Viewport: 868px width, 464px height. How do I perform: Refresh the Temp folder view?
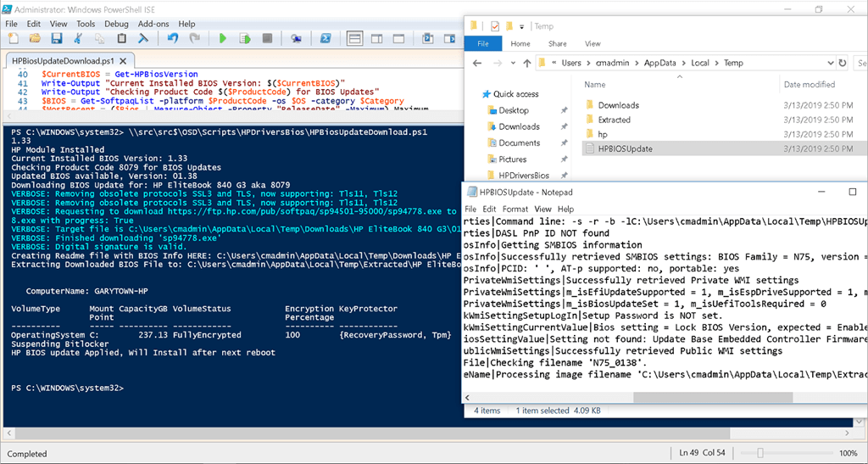coord(843,63)
